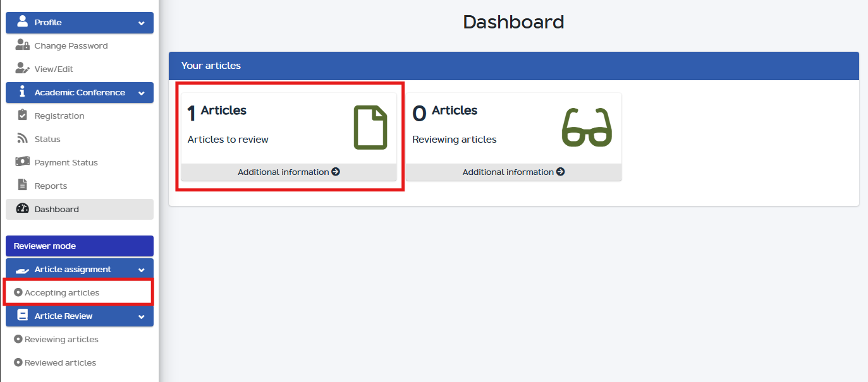Click the green document icon in Articles to review
Image resolution: width=868 pixels, height=382 pixels.
370,128
